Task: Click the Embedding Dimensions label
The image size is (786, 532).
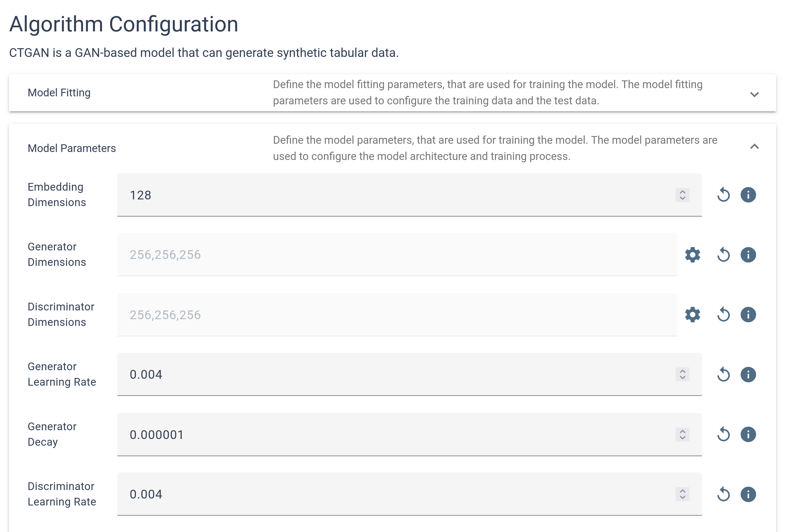Action: click(x=57, y=195)
